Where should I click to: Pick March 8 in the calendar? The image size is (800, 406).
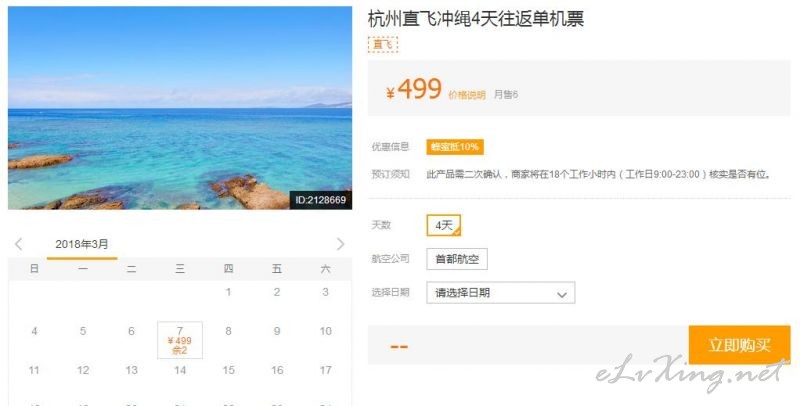click(x=229, y=331)
